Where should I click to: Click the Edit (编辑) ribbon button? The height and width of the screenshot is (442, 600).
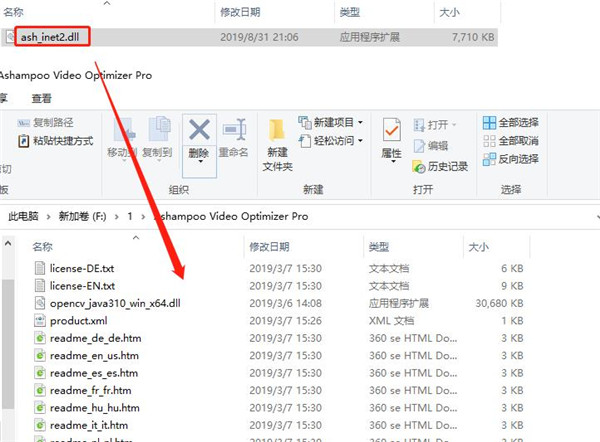431,146
